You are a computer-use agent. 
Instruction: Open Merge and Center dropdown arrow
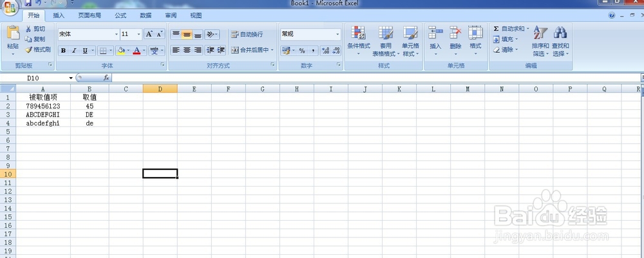(272, 50)
